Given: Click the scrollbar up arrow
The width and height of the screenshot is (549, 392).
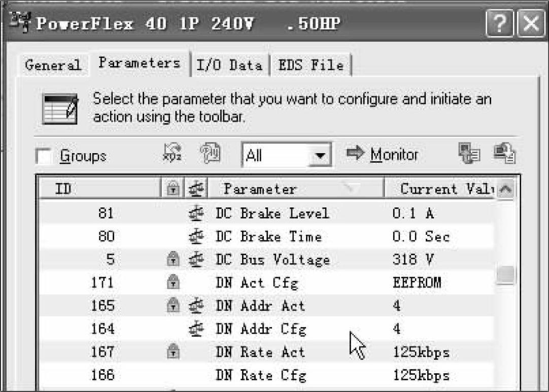Looking at the screenshot, I should pos(505,189).
